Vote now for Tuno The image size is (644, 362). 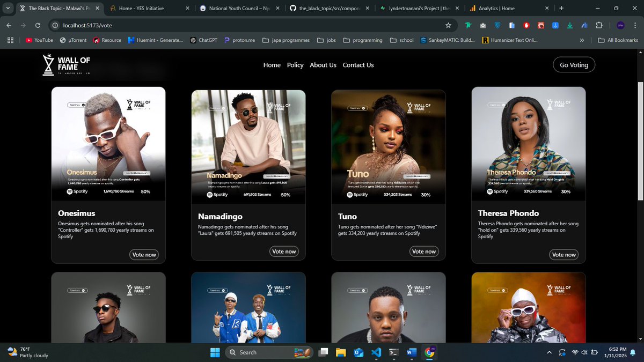[424, 252]
